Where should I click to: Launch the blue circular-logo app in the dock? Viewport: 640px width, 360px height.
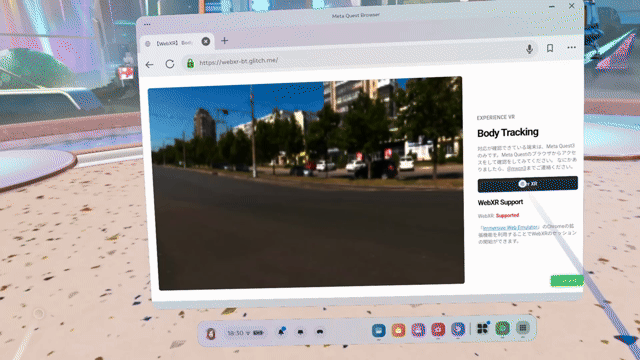(x=458, y=329)
